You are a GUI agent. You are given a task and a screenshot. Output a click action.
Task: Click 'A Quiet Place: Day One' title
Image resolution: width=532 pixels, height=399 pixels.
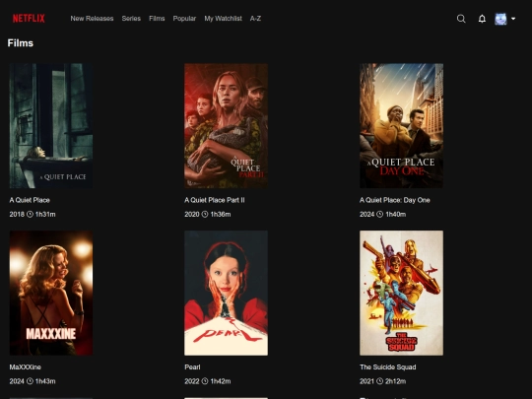[395, 200]
